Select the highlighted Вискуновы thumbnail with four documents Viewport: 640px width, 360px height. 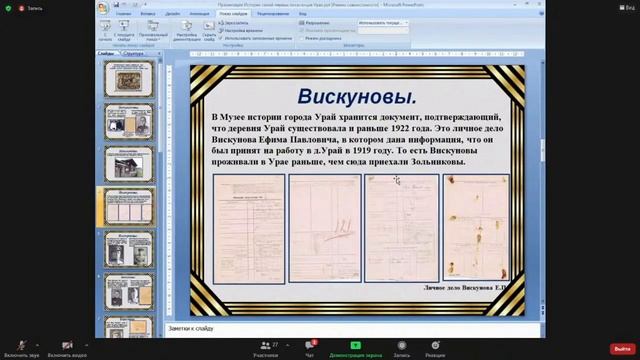point(129,207)
